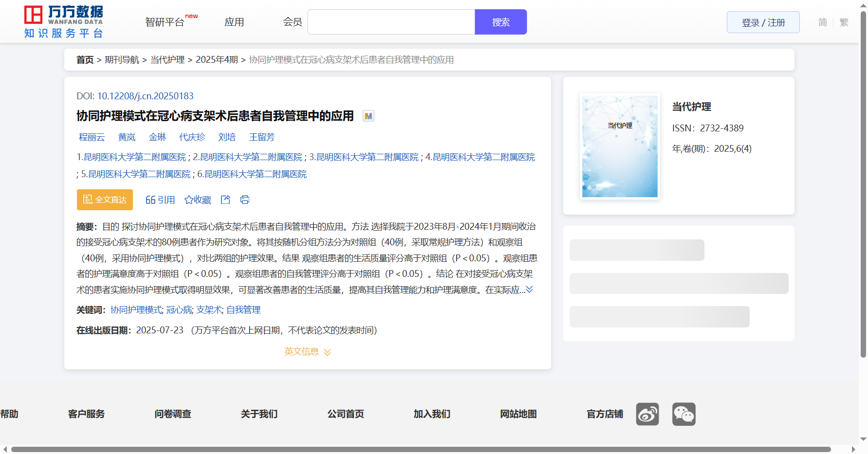Click the search input field
868x454 pixels.
pyautogui.click(x=391, y=22)
